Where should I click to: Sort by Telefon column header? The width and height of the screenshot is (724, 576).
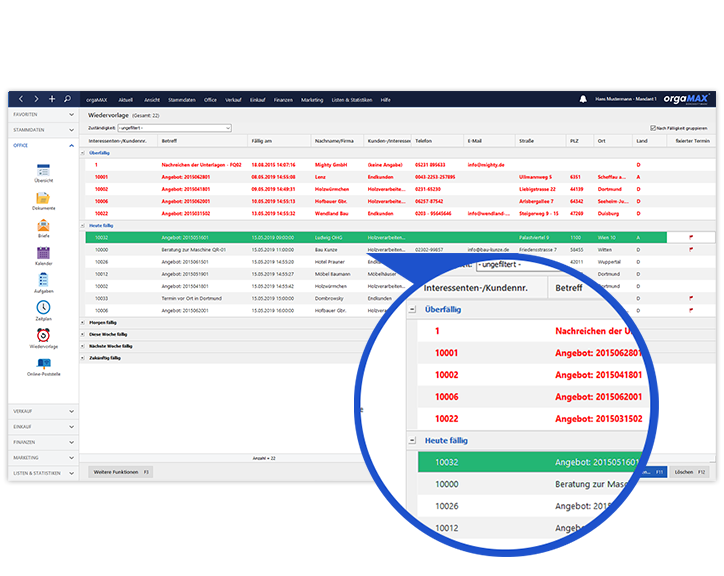click(437, 141)
